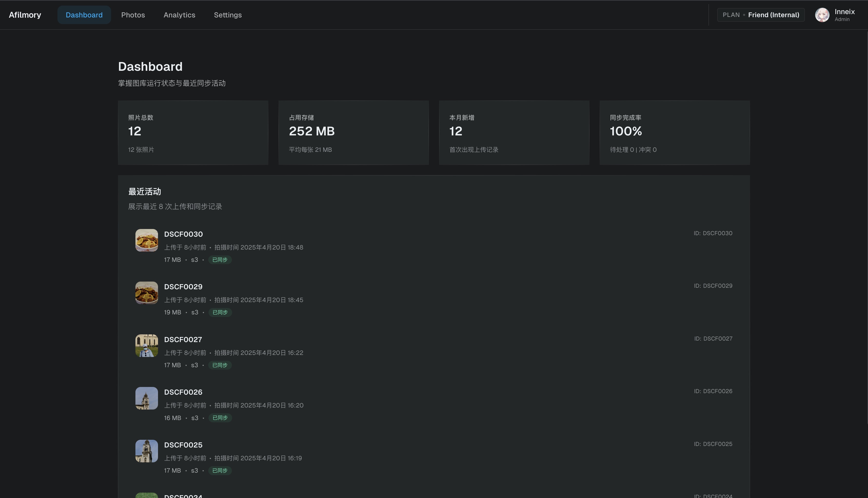
Task: Click the 同步完成率 100% card
Action: pyautogui.click(x=674, y=133)
